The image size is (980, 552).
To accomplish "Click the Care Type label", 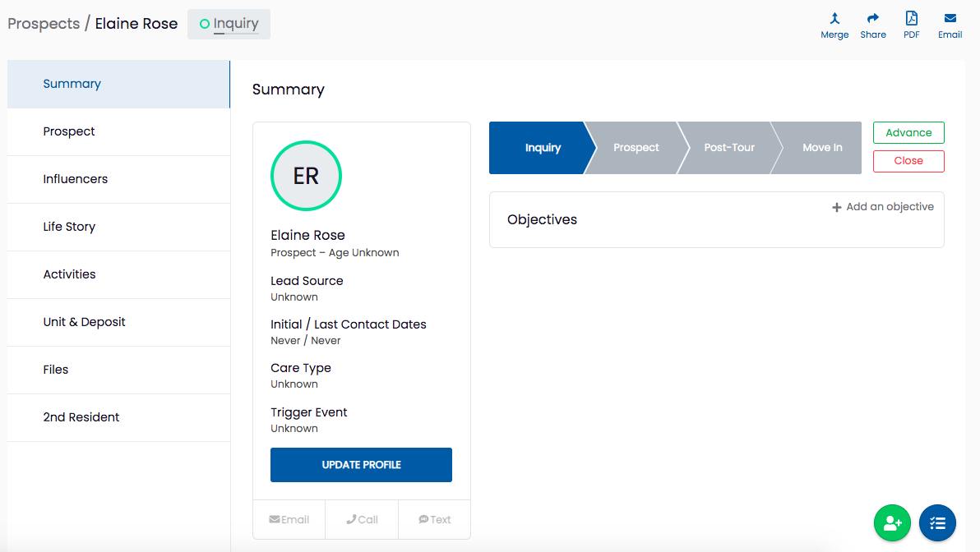I will tap(301, 369).
